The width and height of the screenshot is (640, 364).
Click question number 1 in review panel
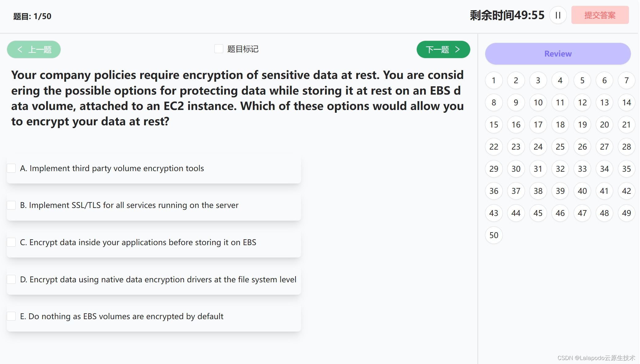(494, 80)
